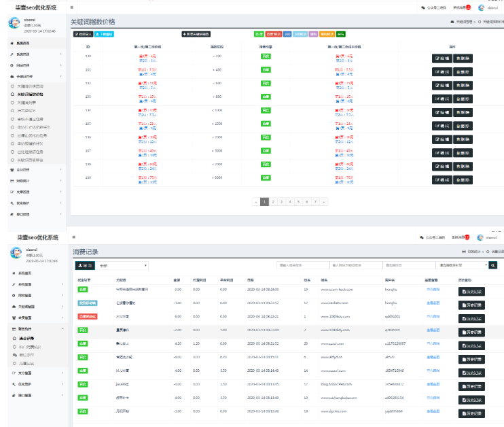Click edit button for row ID 131
This screenshot has width=504, height=427.
(x=442, y=71)
